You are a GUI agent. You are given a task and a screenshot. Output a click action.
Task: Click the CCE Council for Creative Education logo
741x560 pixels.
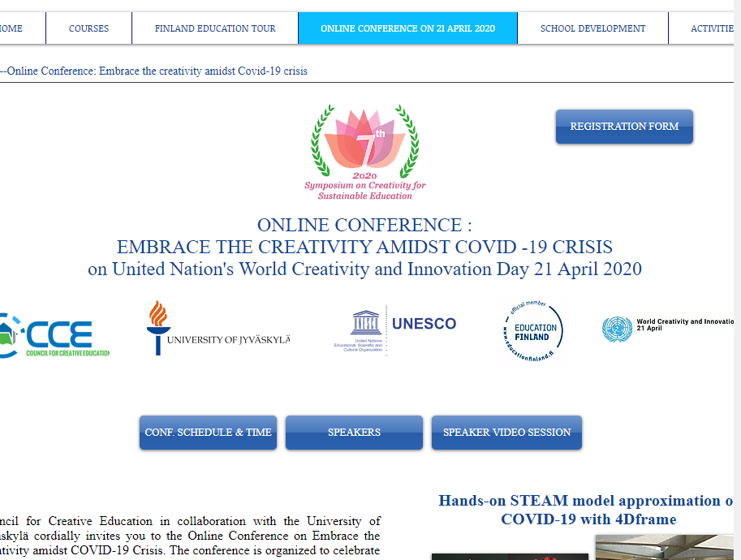tap(54, 335)
